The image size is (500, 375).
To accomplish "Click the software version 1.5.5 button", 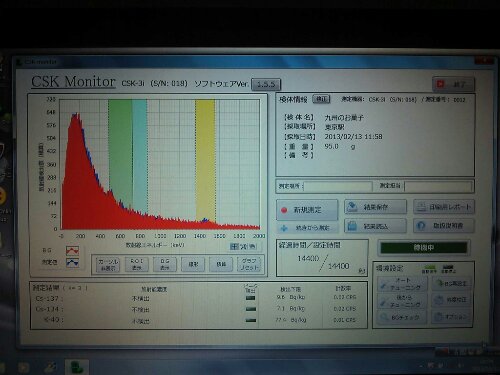I will coord(266,84).
